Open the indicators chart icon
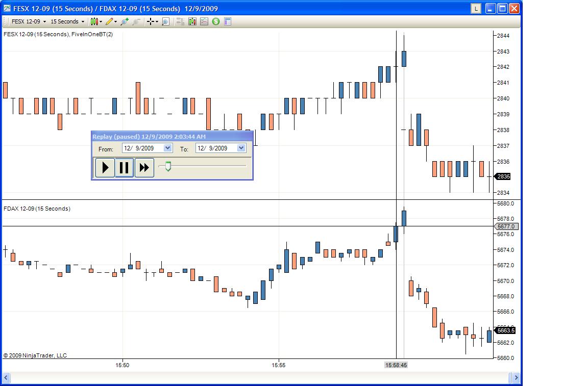This screenshot has height=386, width=588. pos(204,22)
